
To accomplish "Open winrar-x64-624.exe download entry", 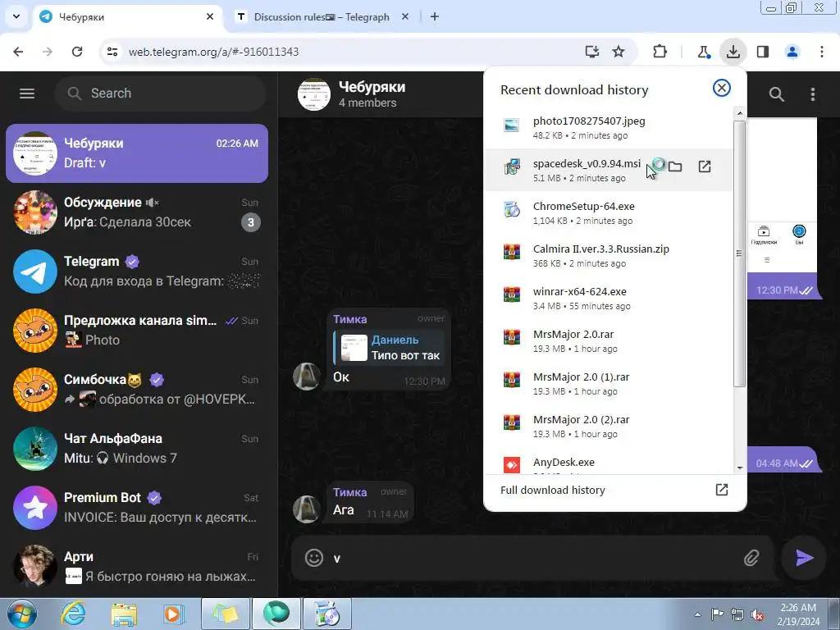I will pyautogui.click(x=608, y=299).
